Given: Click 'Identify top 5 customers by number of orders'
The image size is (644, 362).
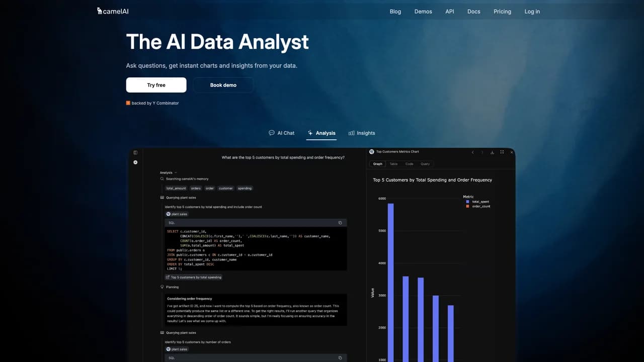Looking at the screenshot, I should [198, 342].
